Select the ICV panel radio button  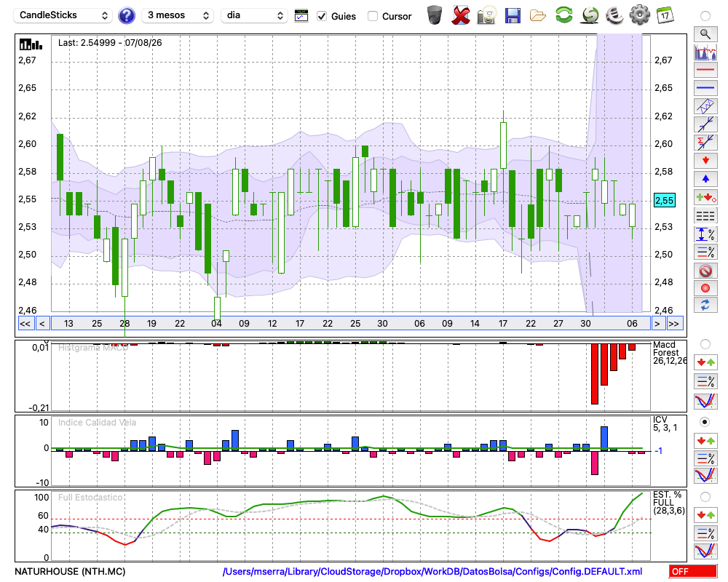pyautogui.click(x=705, y=422)
